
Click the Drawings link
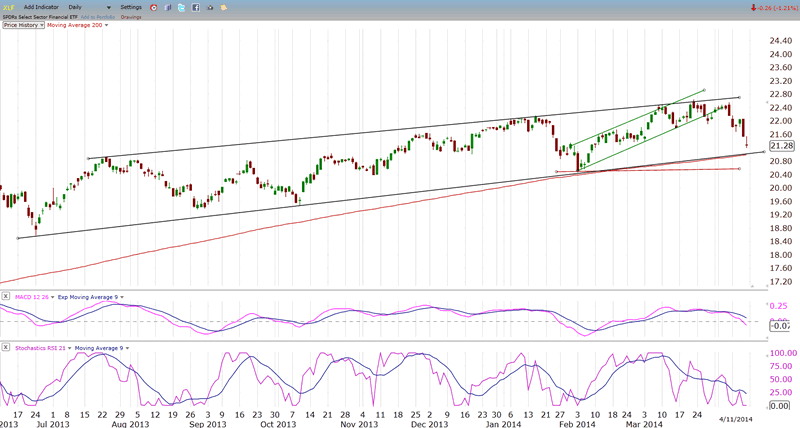(130, 16)
